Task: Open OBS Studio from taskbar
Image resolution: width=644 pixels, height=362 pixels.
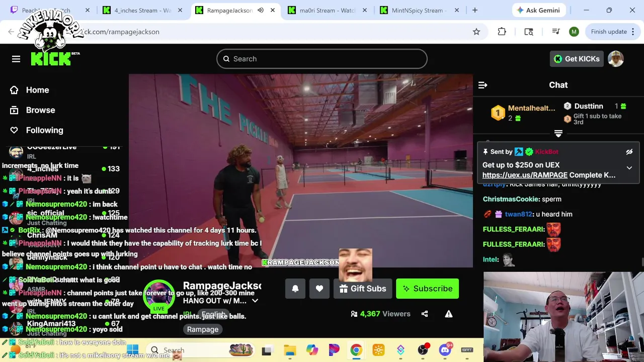Action: (x=423, y=350)
